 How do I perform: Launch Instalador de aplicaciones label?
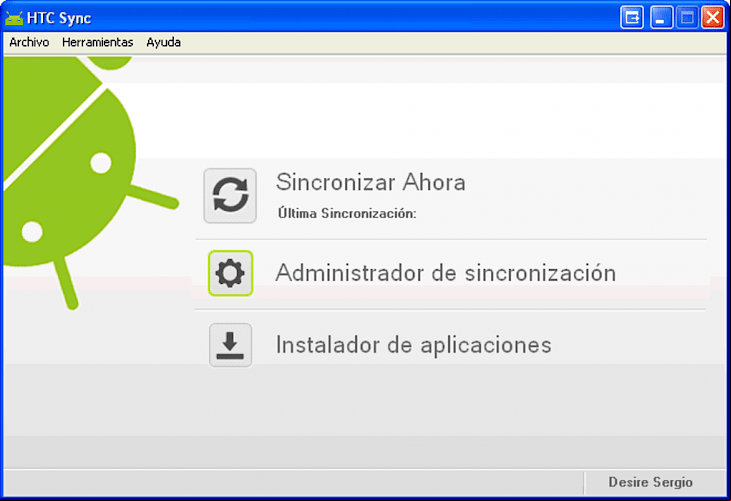click(414, 345)
